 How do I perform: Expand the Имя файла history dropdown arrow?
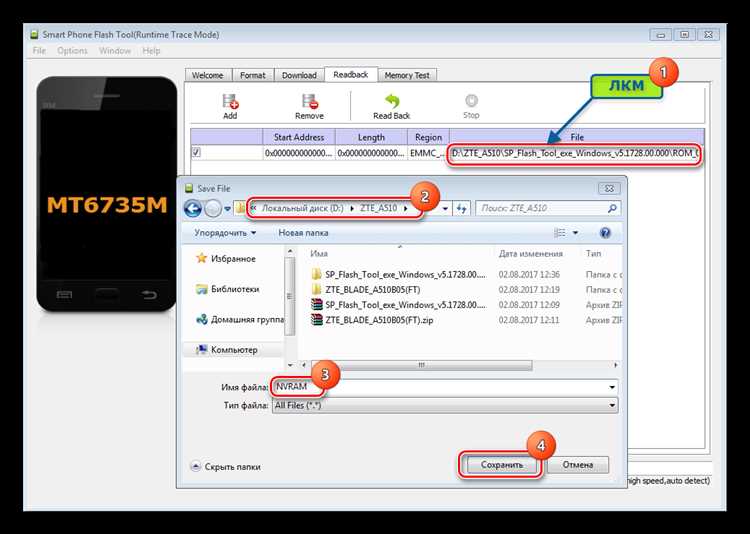click(x=612, y=387)
